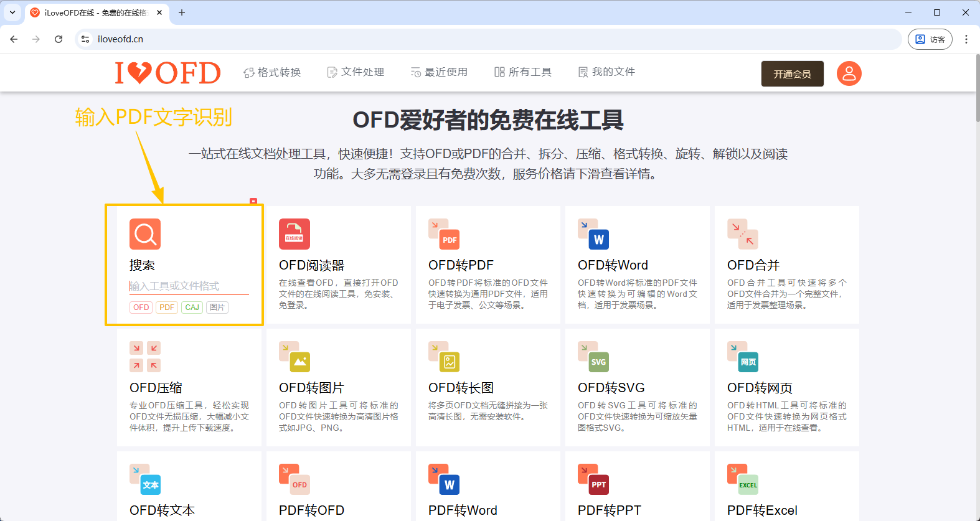Open the tab search dropdown arrow
Viewport: 980px width, 521px height.
12,12
